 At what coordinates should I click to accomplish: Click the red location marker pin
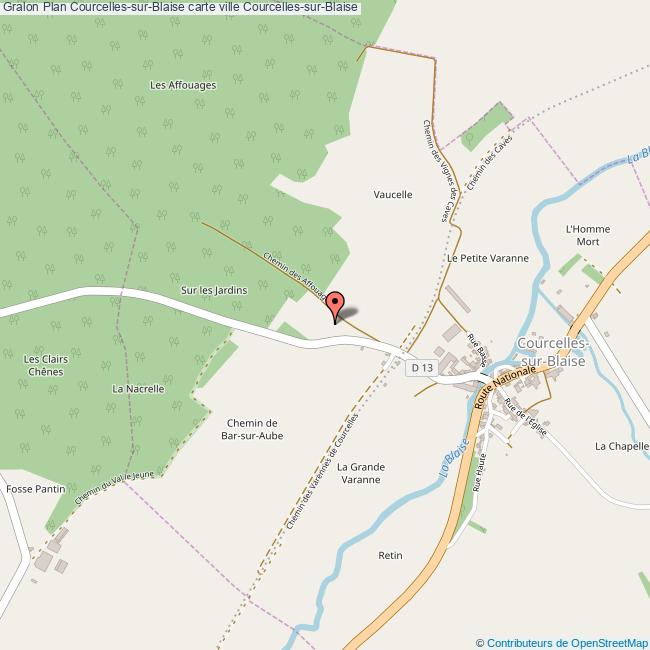[x=335, y=307]
